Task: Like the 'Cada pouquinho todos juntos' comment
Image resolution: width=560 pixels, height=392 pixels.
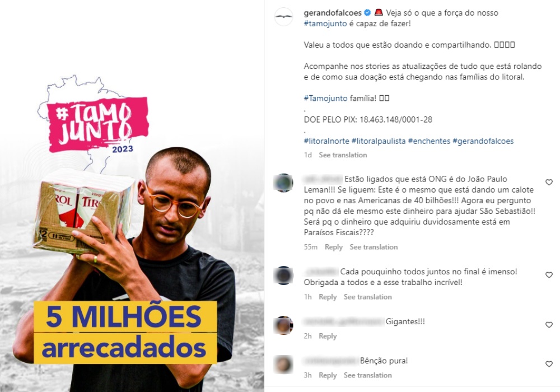Action: pyautogui.click(x=549, y=275)
